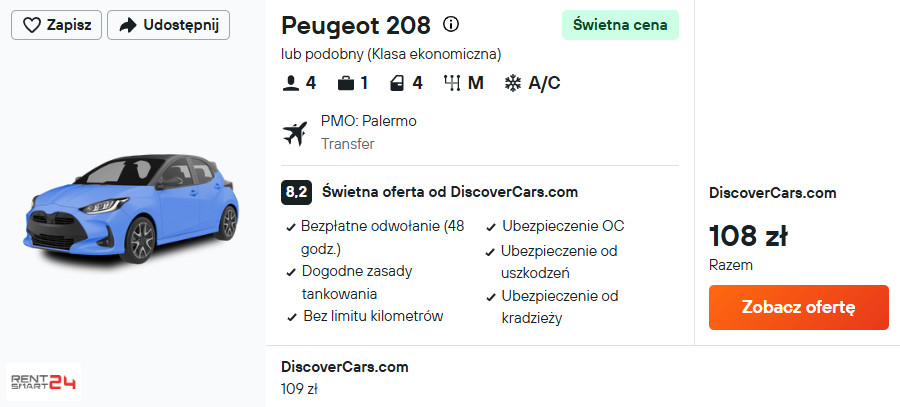Image resolution: width=900 pixels, height=407 pixels.
Task: Click the PMO: Palermo pickup location text
Action: pyautogui.click(x=368, y=121)
